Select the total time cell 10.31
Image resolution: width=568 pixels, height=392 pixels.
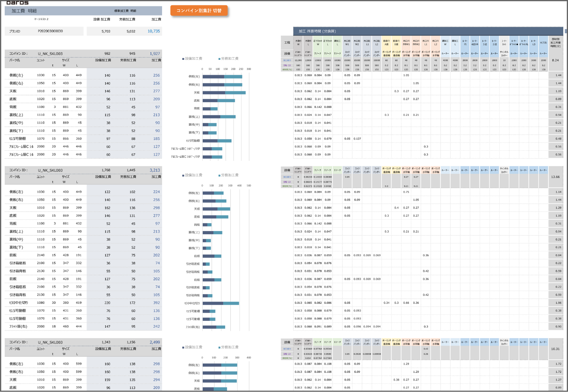(x=556, y=349)
